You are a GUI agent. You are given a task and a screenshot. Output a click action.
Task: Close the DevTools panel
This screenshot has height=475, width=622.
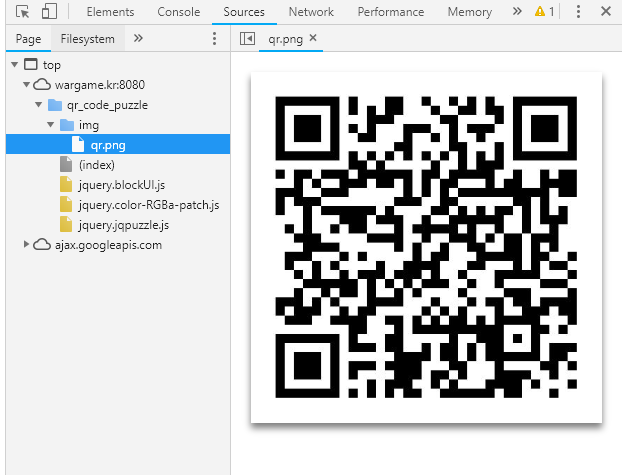tap(606, 11)
